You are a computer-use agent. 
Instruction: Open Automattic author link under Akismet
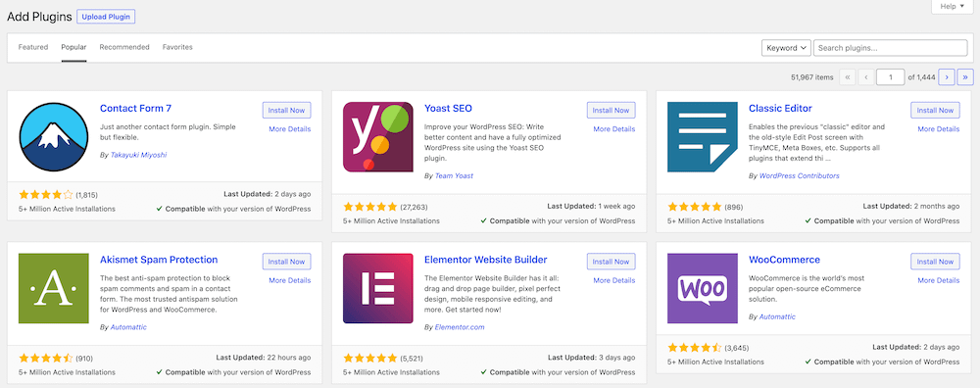coord(128,327)
